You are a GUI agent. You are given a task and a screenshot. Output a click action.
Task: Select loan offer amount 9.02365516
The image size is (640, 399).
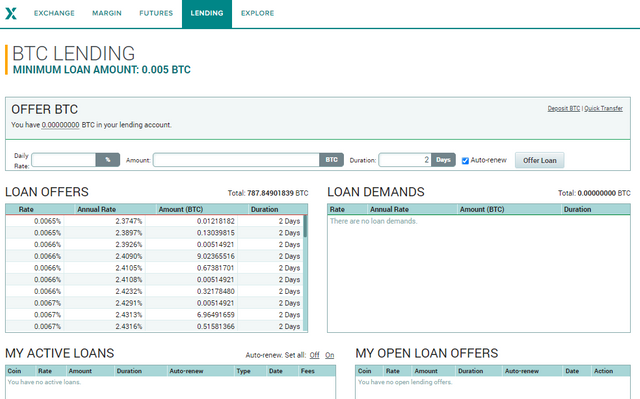point(155,256)
